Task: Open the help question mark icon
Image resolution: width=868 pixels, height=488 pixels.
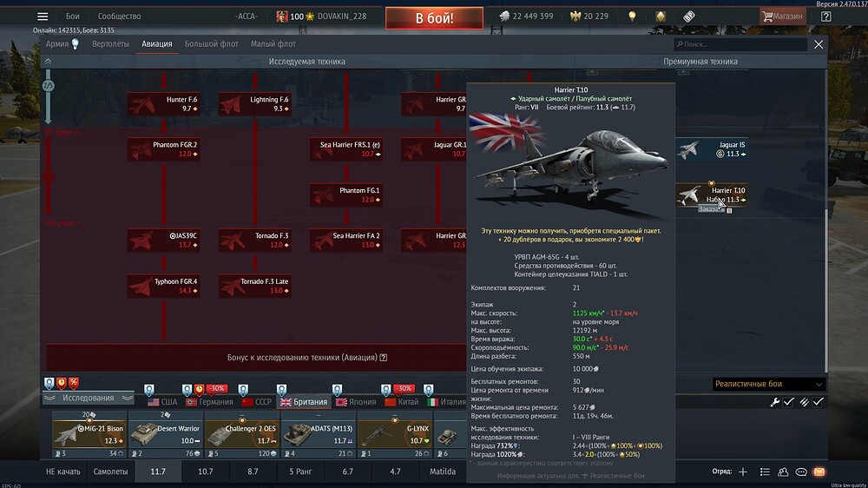Action: [826, 16]
